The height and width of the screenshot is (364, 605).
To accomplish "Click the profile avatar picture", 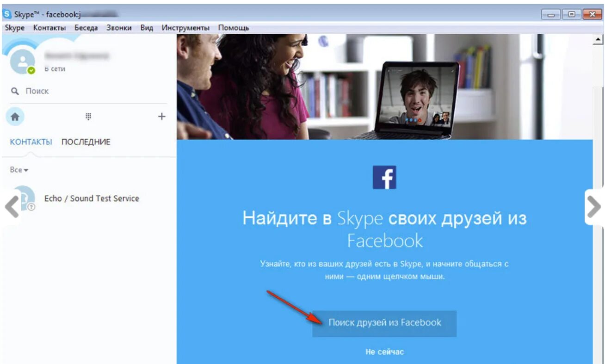I will (x=22, y=61).
